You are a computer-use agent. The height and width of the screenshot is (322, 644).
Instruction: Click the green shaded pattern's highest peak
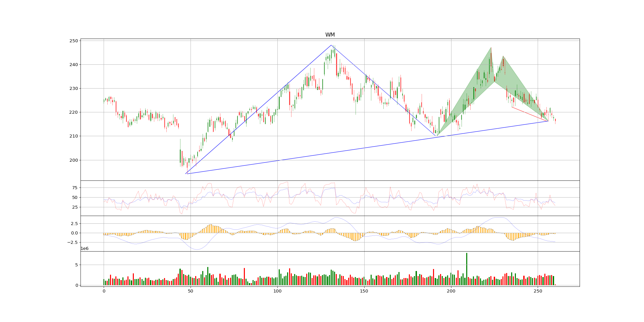tap(491, 48)
